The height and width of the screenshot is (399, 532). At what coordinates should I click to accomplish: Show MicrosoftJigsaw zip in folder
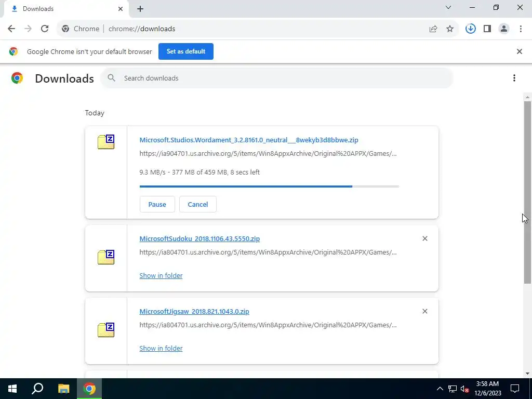coord(161,348)
